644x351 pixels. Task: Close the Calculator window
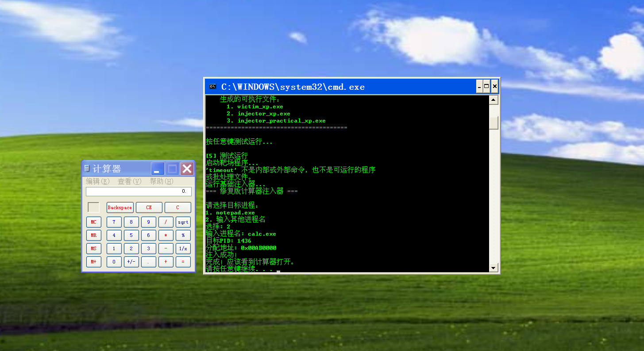point(187,168)
